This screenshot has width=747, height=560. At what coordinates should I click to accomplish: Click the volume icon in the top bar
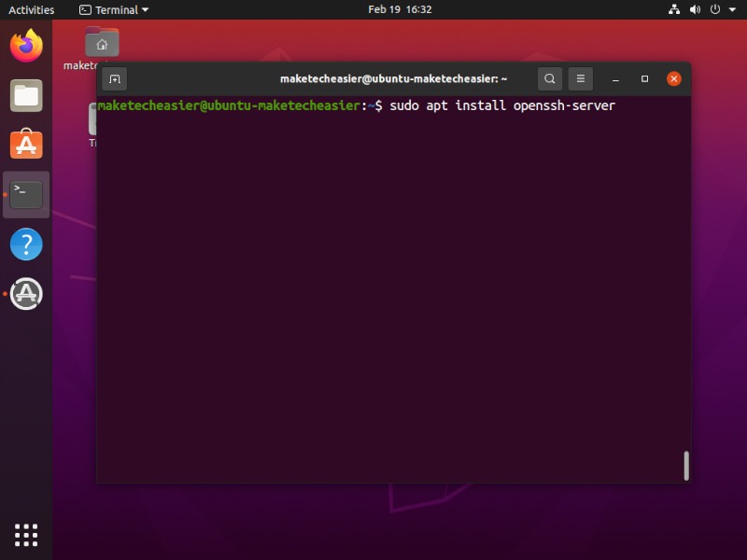pos(694,9)
